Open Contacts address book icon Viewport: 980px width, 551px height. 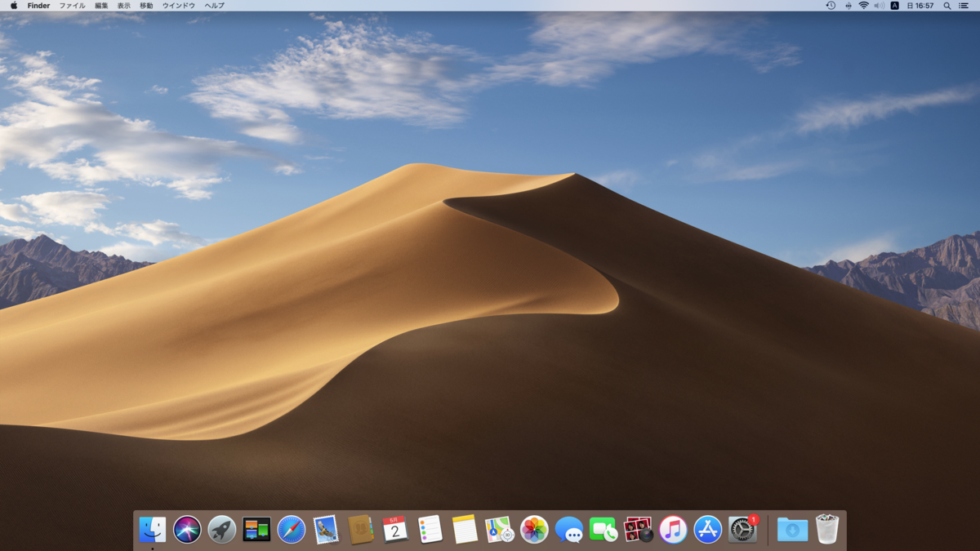(x=361, y=530)
